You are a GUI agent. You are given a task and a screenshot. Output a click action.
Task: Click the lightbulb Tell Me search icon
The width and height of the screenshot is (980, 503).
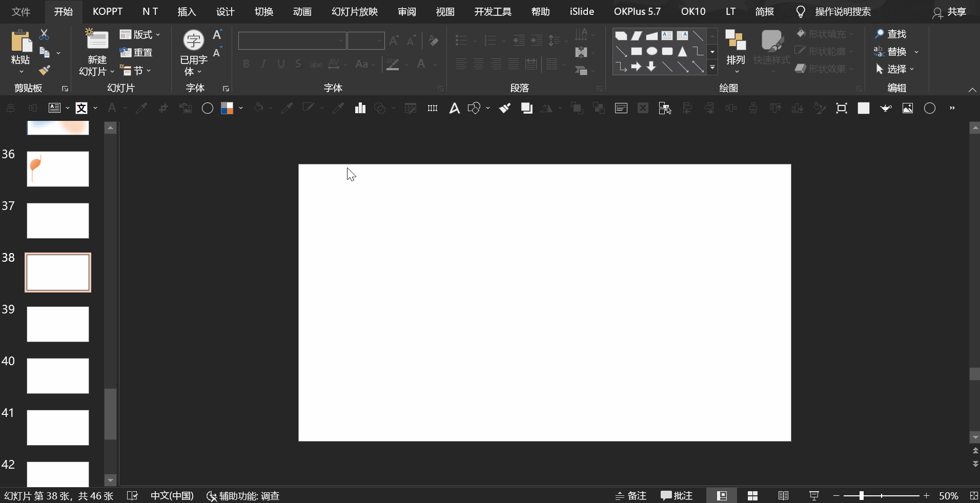point(801,12)
